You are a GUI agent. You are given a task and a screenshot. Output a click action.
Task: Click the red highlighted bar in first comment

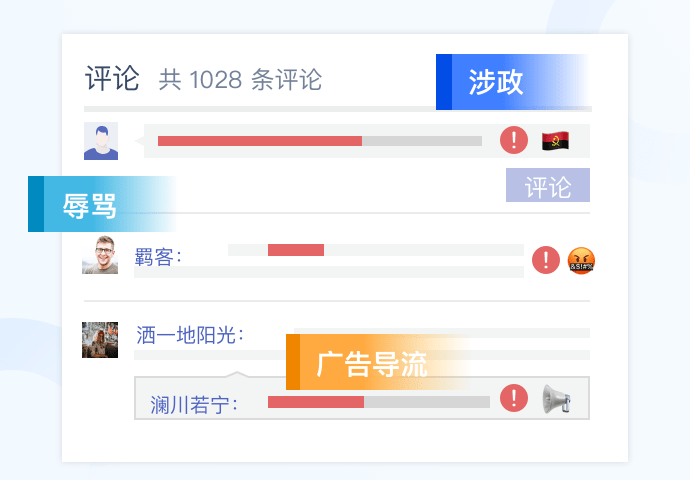260,141
